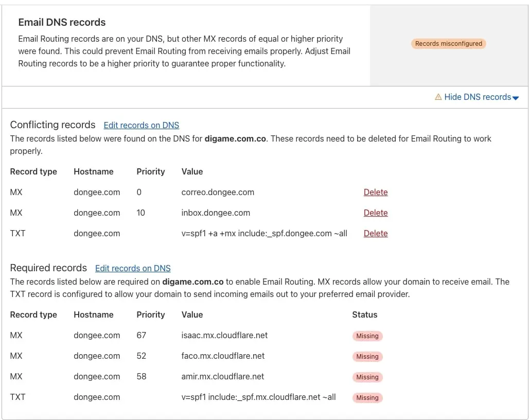Click the priority 0 cell
This screenshot has height=420, width=529.
pyautogui.click(x=139, y=192)
